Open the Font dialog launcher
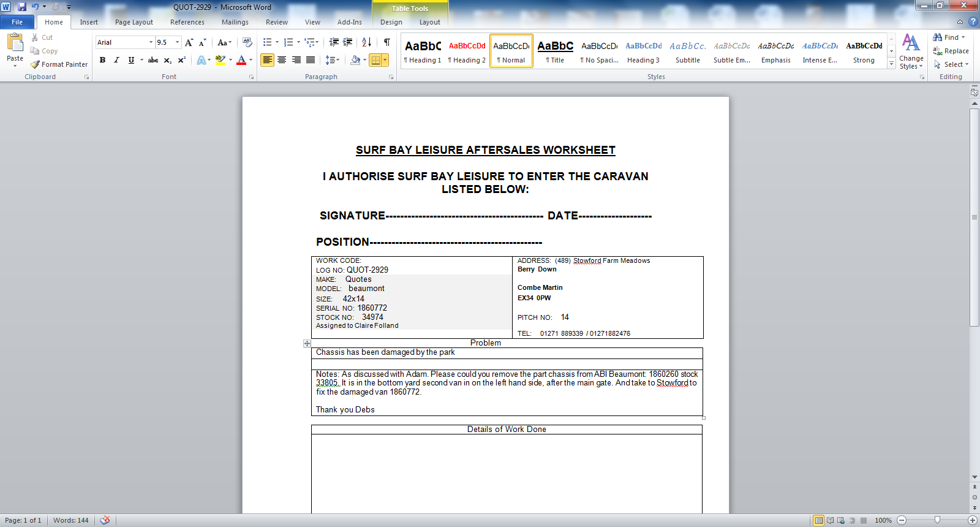 (251, 77)
